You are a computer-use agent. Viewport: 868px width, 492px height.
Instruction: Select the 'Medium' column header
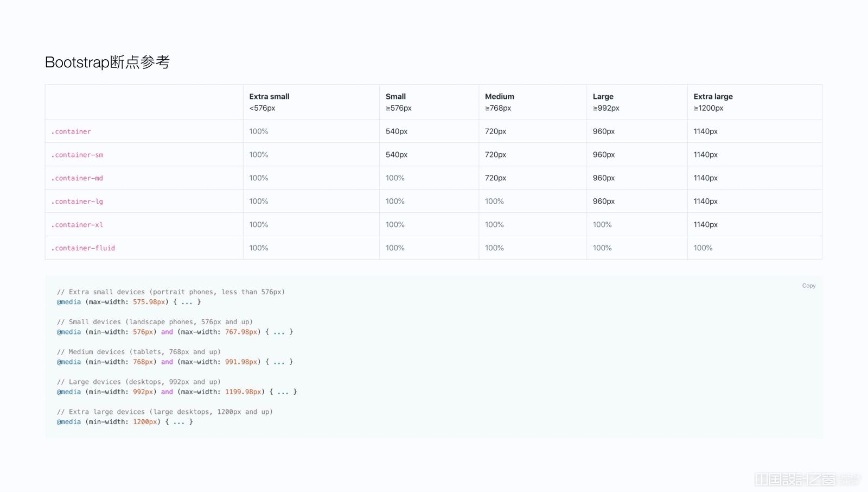500,97
